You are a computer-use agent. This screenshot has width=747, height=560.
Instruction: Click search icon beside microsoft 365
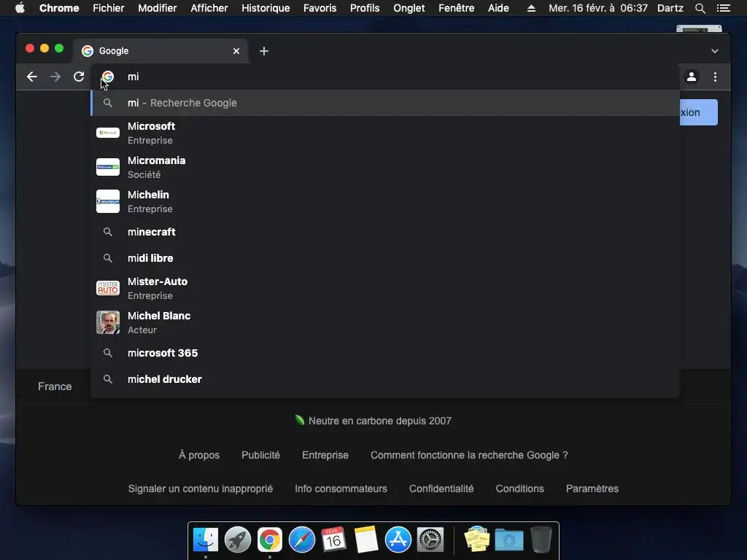[108, 353]
